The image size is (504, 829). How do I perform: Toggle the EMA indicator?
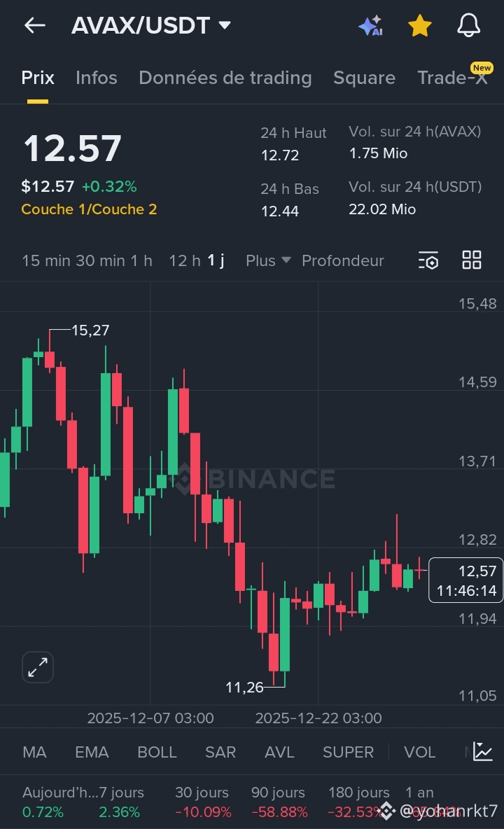(x=92, y=752)
